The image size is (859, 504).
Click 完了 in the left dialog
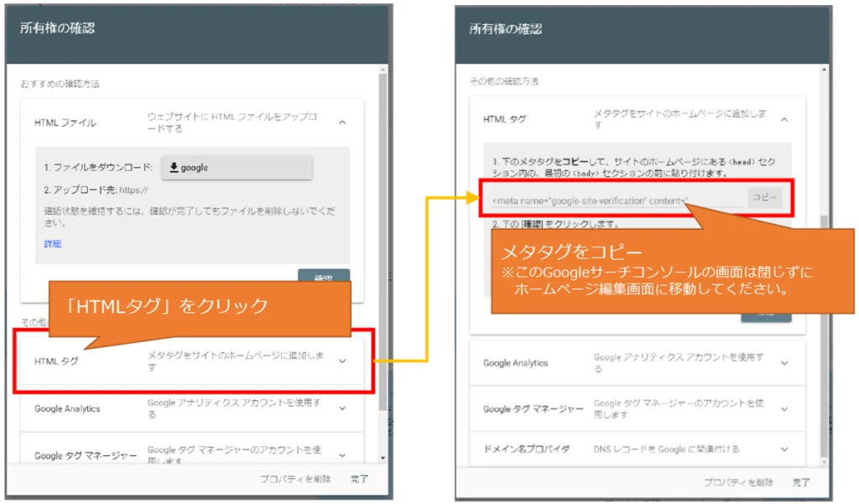tap(359, 479)
